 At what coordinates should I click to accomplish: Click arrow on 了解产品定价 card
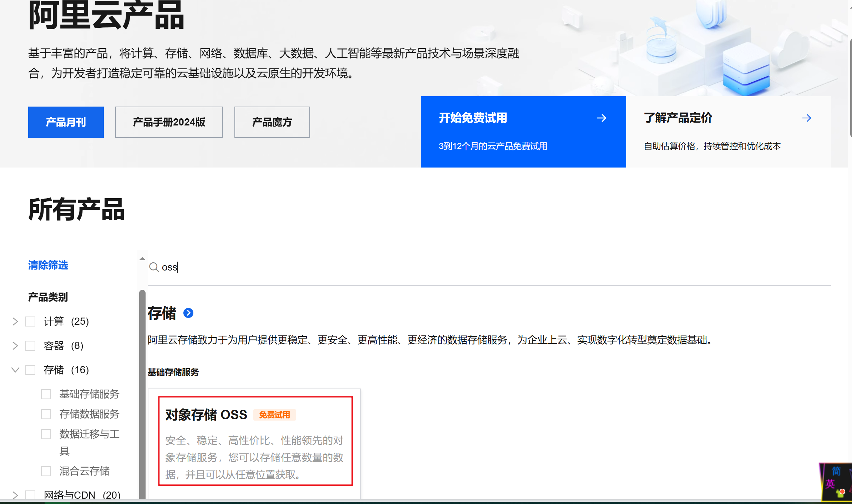click(806, 118)
